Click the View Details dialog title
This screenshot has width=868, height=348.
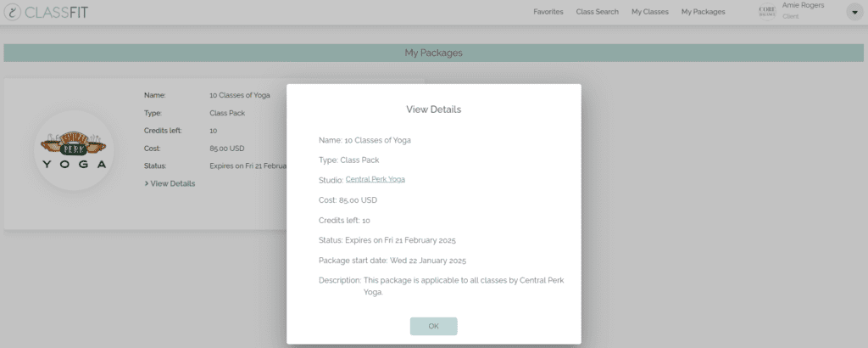(x=433, y=109)
